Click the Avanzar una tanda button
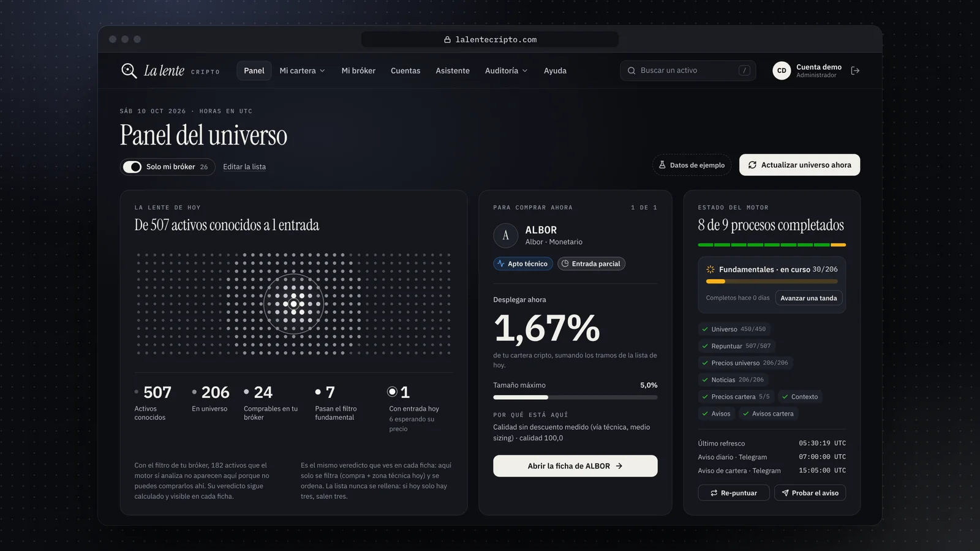980x551 pixels. (809, 298)
